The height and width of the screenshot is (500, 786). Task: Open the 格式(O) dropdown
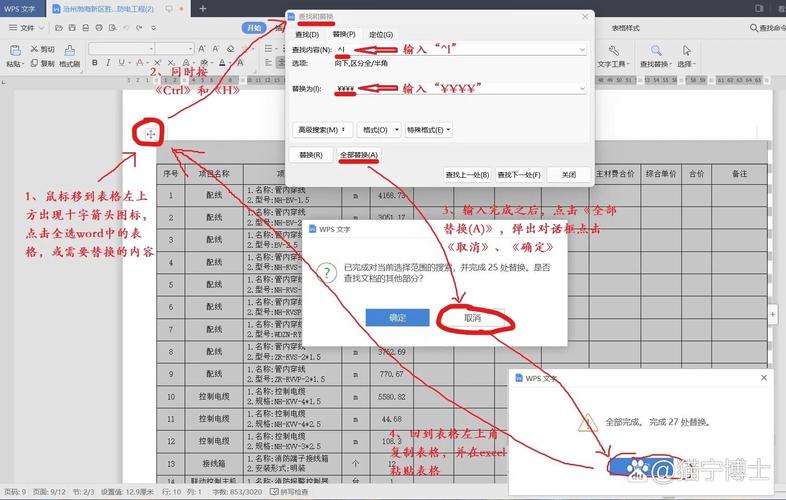[379, 130]
